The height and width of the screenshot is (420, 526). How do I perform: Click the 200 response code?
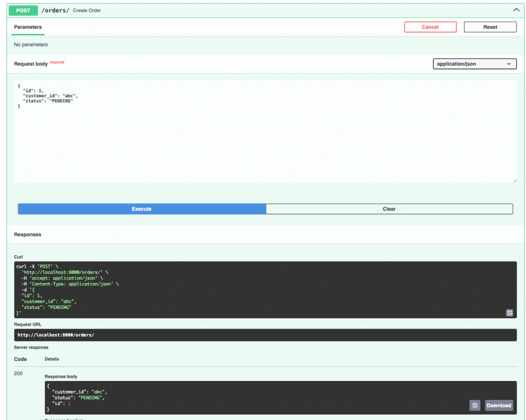[x=18, y=373]
